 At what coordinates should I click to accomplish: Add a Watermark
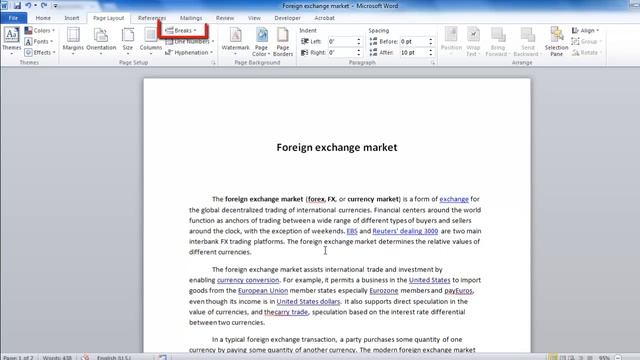point(235,41)
